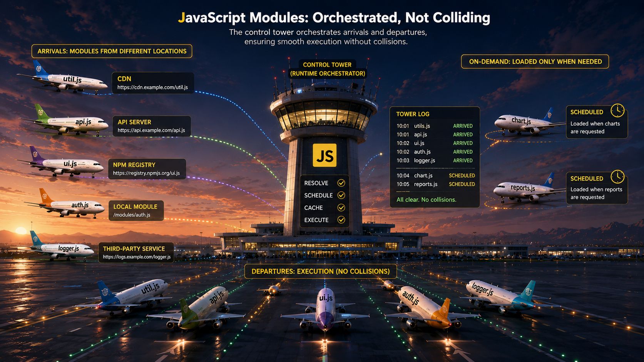644x362 pixels.
Task: Click the 'All clear. No collisions.' message
Action: click(x=426, y=199)
